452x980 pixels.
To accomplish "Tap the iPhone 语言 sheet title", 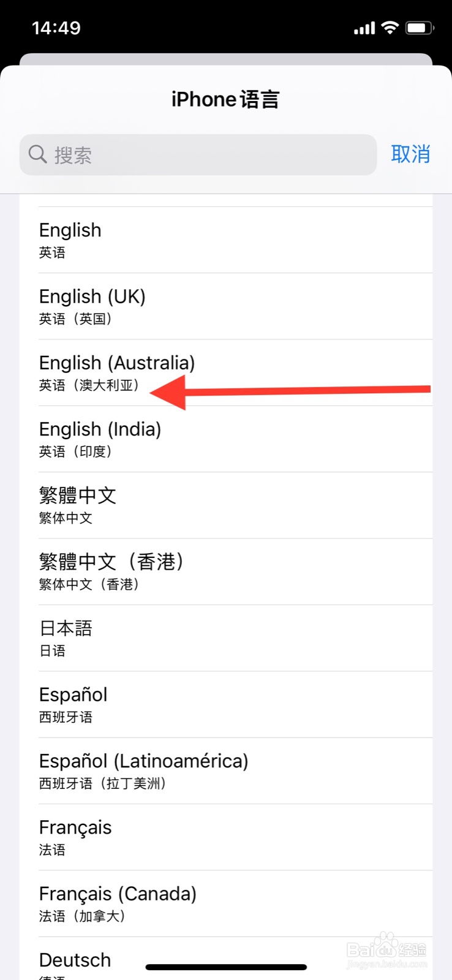I will click(225, 99).
